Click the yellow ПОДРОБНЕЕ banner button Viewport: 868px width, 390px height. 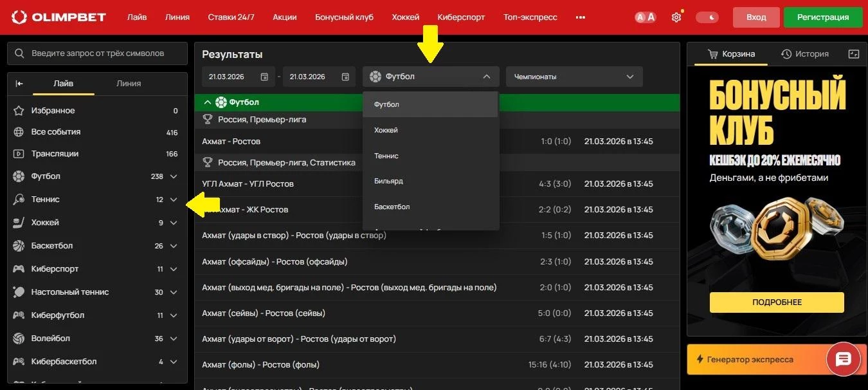(x=776, y=302)
